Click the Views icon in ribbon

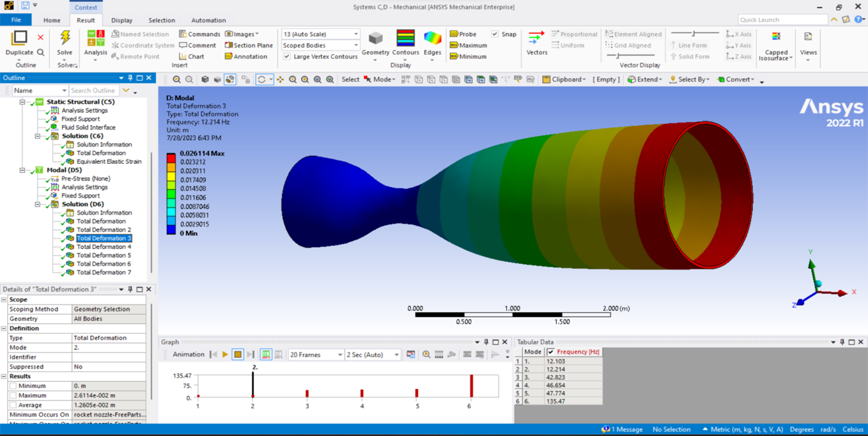808,37
